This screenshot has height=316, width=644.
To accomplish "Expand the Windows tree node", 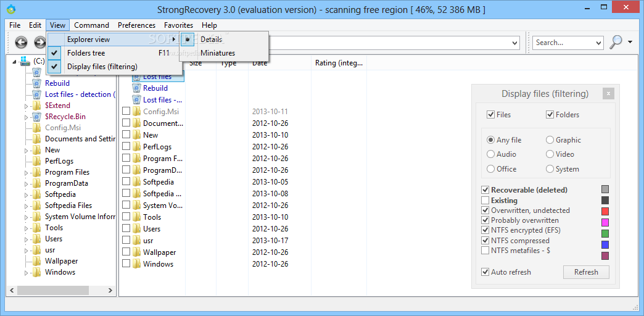I will (x=27, y=272).
